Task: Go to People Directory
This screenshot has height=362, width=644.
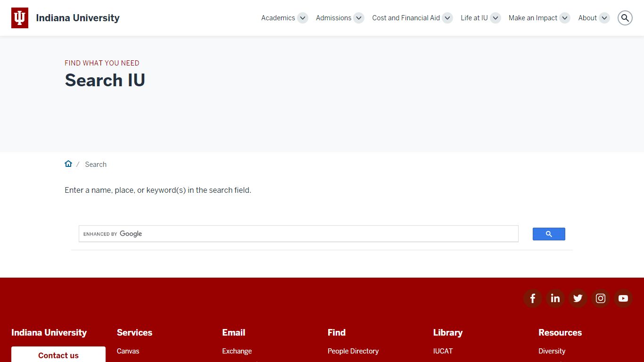Action: (353, 351)
